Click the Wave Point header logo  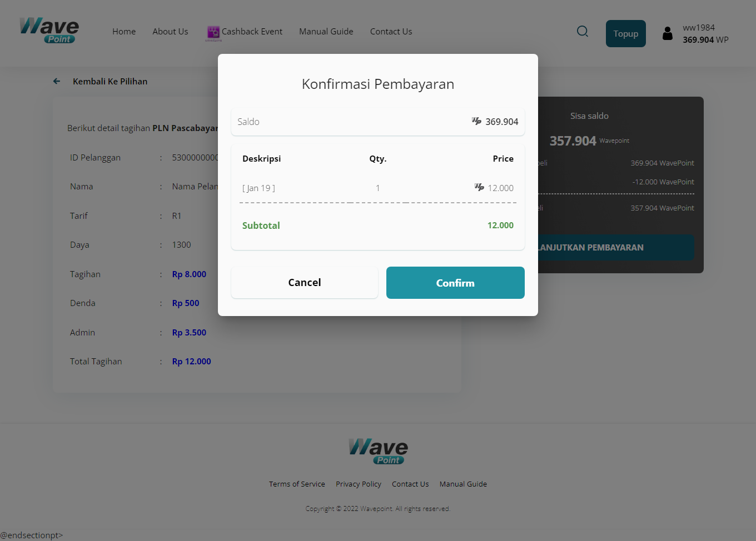coord(49,30)
